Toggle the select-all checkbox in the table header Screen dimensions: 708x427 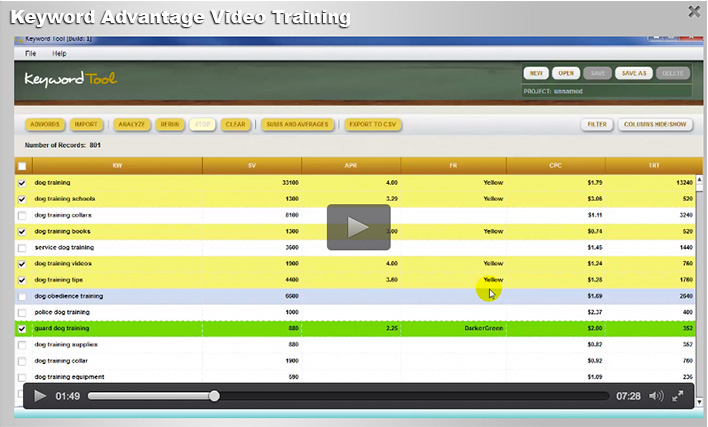[x=22, y=166]
